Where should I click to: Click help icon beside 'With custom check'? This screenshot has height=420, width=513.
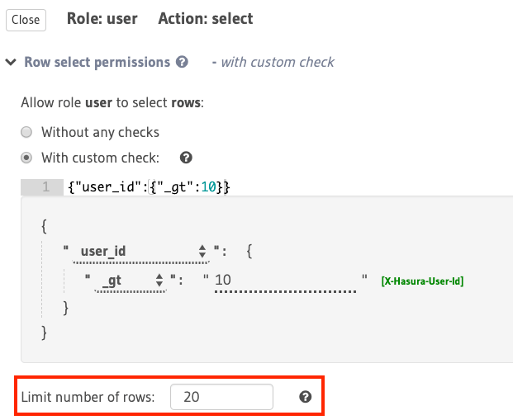[x=186, y=158]
